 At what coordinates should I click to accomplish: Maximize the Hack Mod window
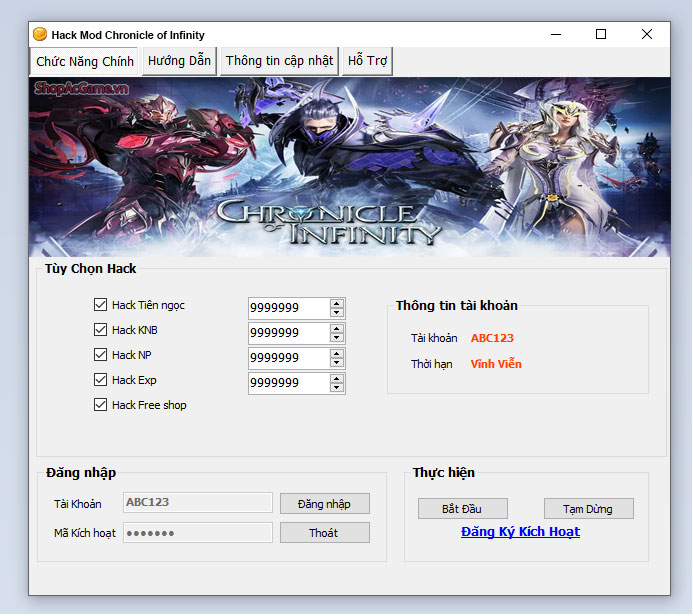(x=601, y=34)
